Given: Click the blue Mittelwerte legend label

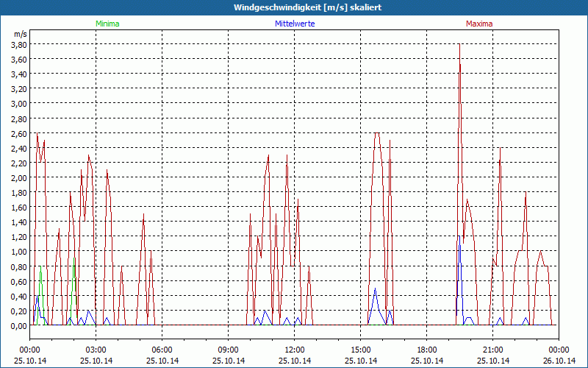Looking at the screenshot, I should (295, 24).
